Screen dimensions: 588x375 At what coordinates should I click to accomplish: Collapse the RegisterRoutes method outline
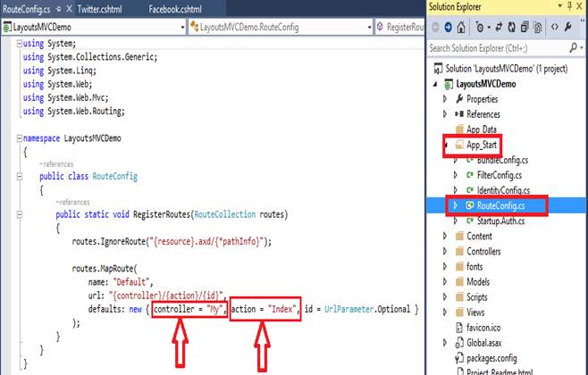pos(20,214)
